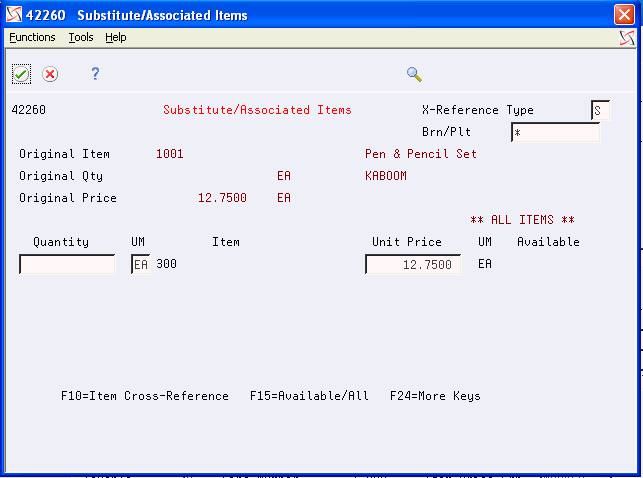
Task: Click the X-Reference Type input field
Action: 600,110
